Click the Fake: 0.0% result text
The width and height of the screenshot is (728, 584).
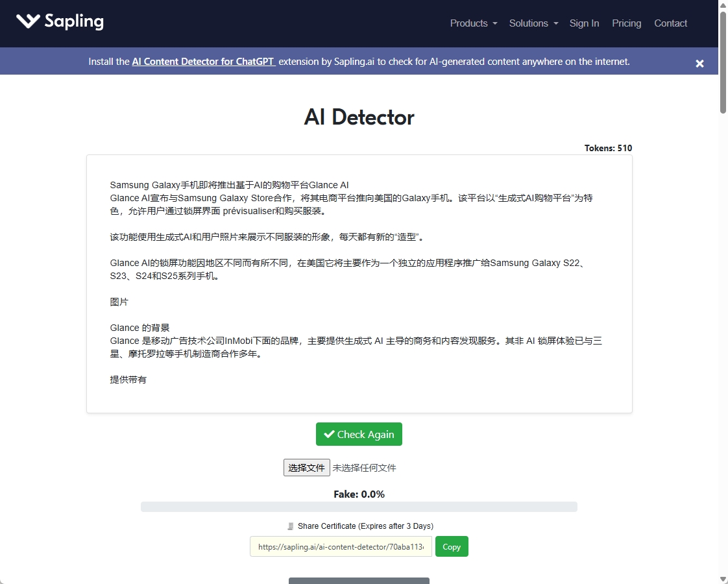[x=359, y=494]
